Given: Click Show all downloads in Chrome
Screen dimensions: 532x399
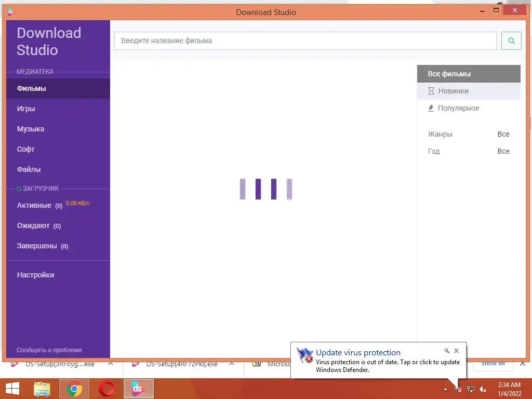Looking at the screenshot, I should [x=493, y=363].
